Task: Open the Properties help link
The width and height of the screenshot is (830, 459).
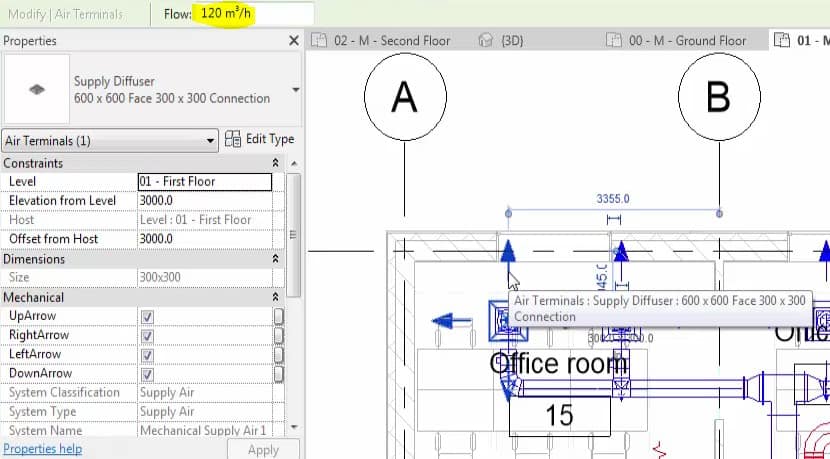Action: coord(43,449)
